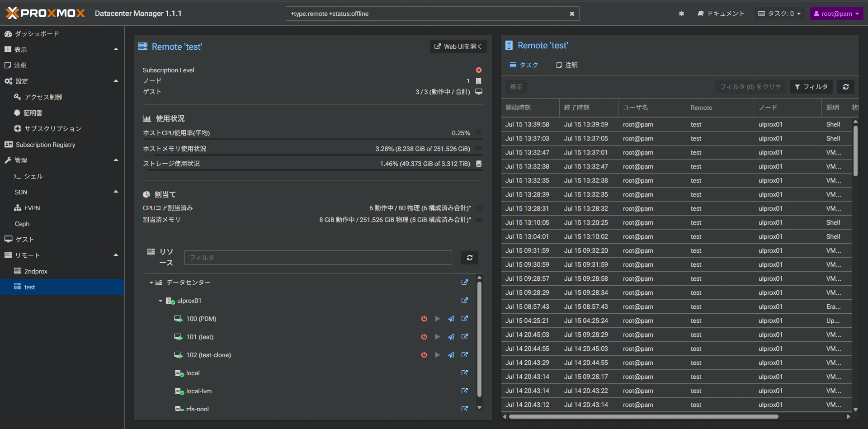Image resolution: width=868 pixels, height=429 pixels.
Task: Switch to the 注釈 tab
Action: pos(567,65)
